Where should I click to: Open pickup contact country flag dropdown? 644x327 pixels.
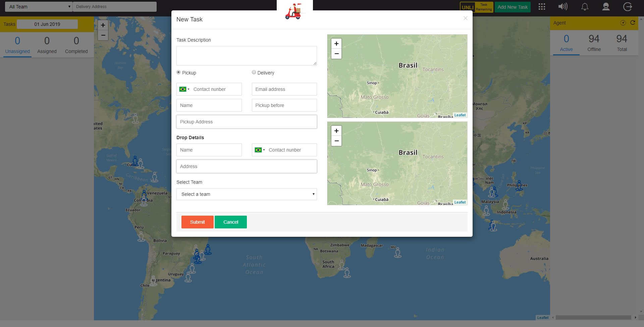pyautogui.click(x=184, y=89)
